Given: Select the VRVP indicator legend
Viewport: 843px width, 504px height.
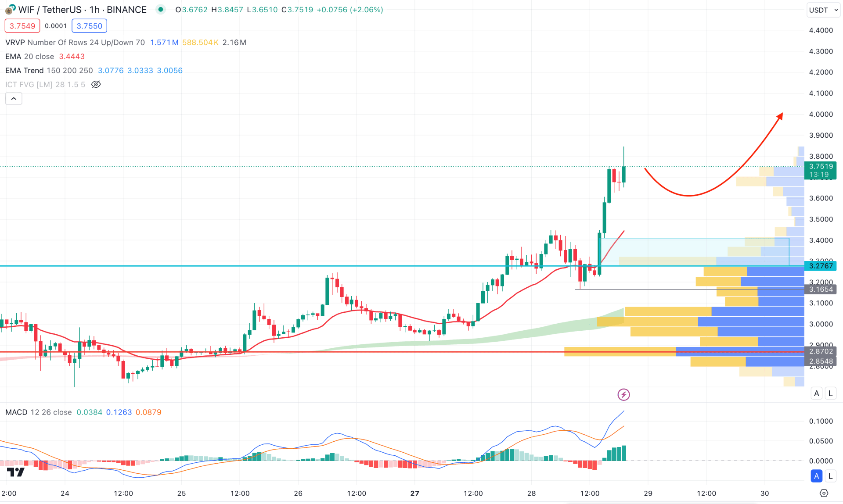Looking at the screenshot, I should [75, 43].
